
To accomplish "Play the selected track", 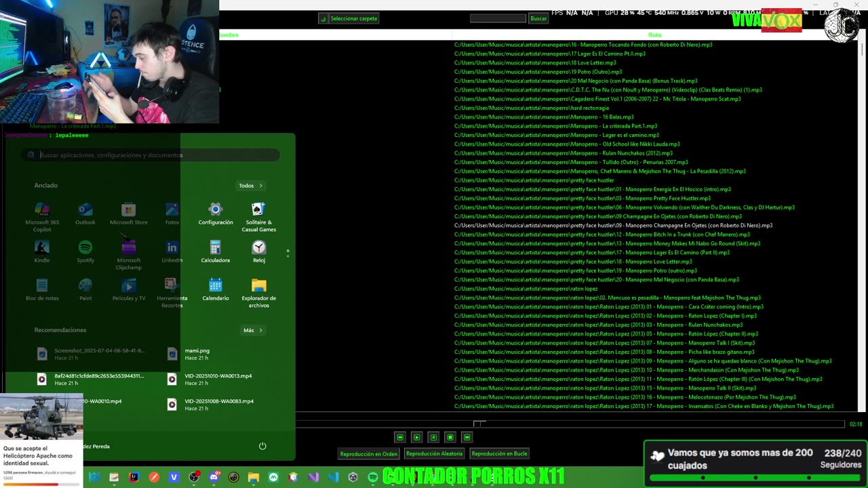I will (417, 438).
